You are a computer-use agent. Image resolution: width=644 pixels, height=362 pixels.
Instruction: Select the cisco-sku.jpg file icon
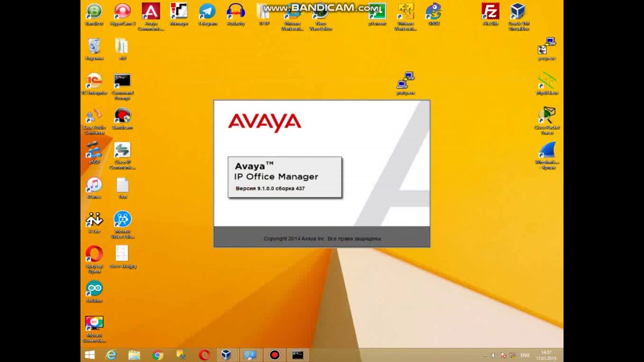click(122, 257)
